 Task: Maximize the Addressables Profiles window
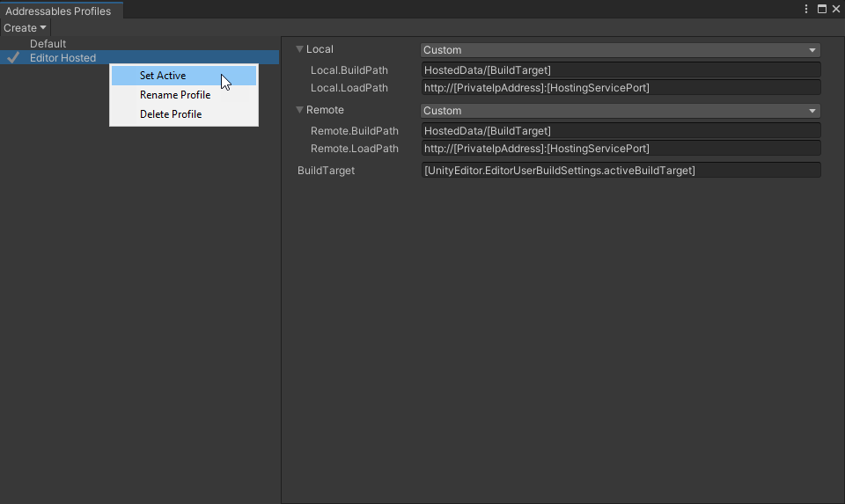tap(822, 9)
